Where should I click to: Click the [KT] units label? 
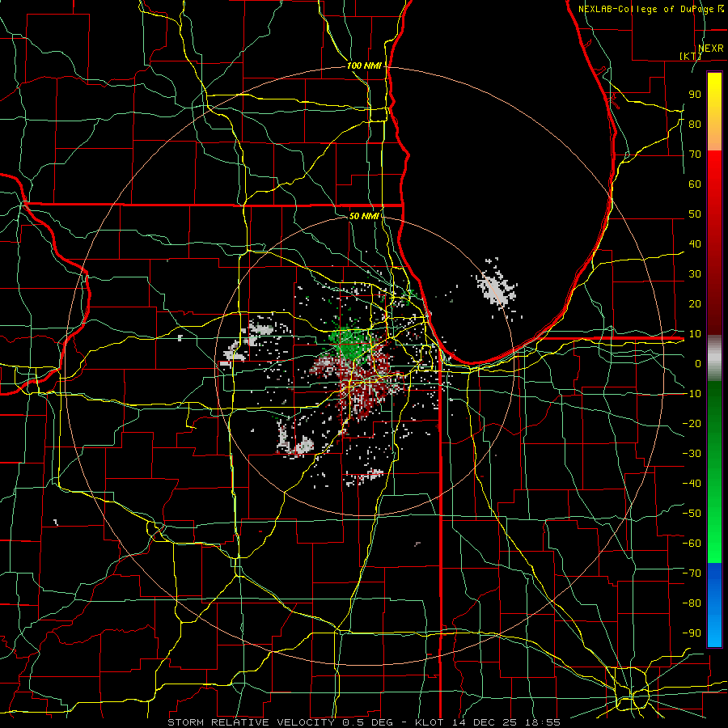[691, 56]
